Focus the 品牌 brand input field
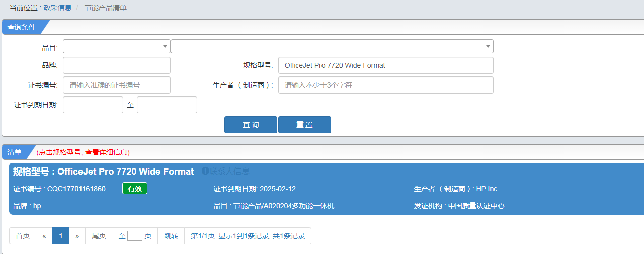644x254 pixels. point(117,65)
